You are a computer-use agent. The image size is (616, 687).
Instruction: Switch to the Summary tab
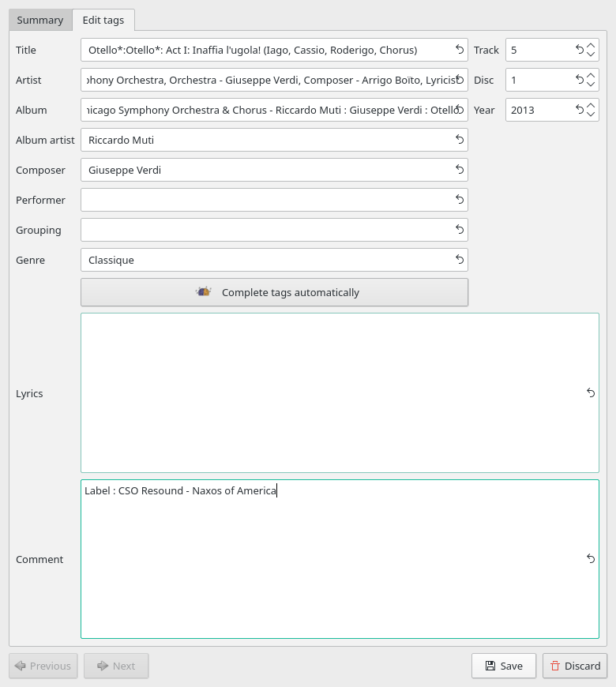(x=40, y=20)
